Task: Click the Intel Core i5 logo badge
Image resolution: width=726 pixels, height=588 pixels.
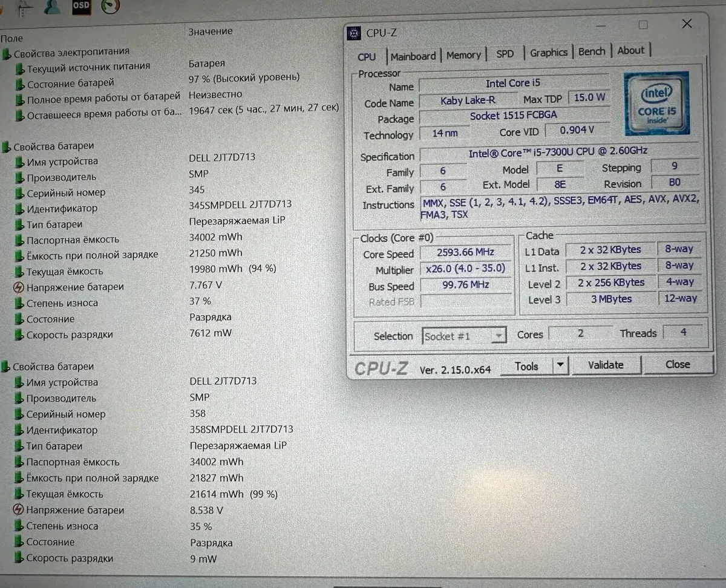Action: point(656,103)
